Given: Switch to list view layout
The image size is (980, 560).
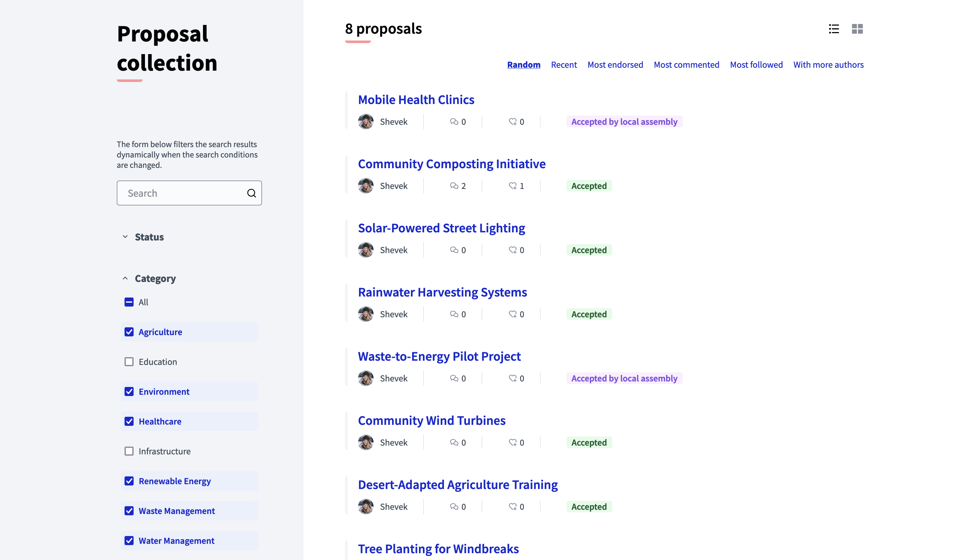Looking at the screenshot, I should [835, 28].
